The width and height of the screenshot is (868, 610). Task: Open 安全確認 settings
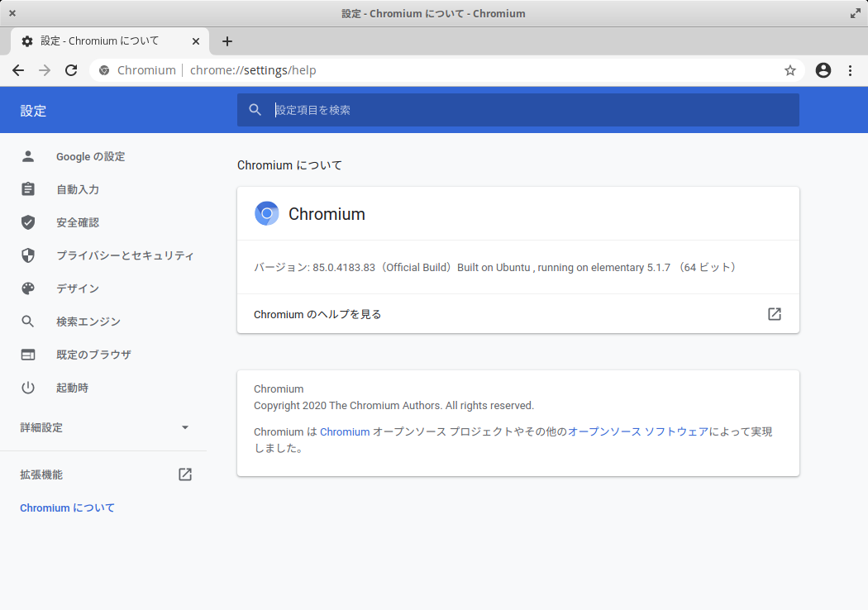click(78, 222)
